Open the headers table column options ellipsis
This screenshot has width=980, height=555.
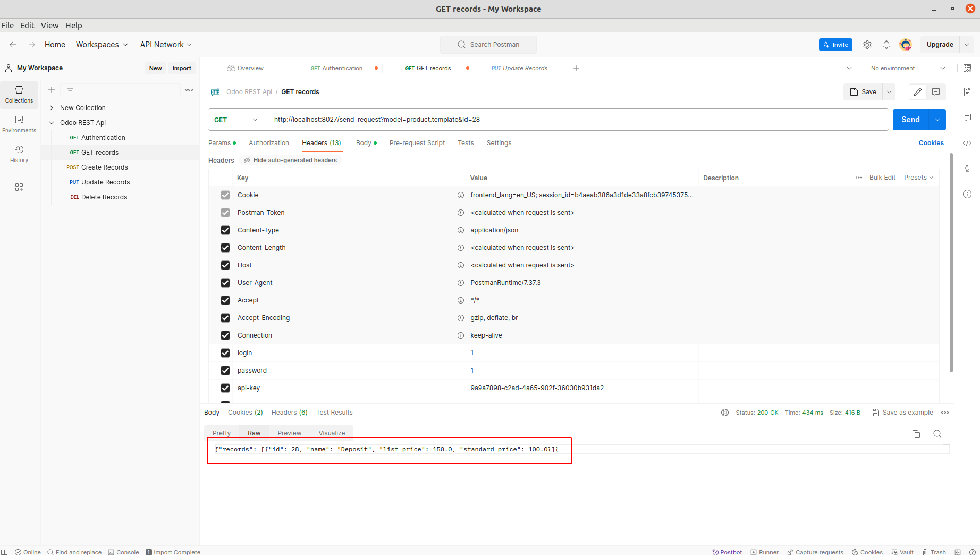(859, 178)
